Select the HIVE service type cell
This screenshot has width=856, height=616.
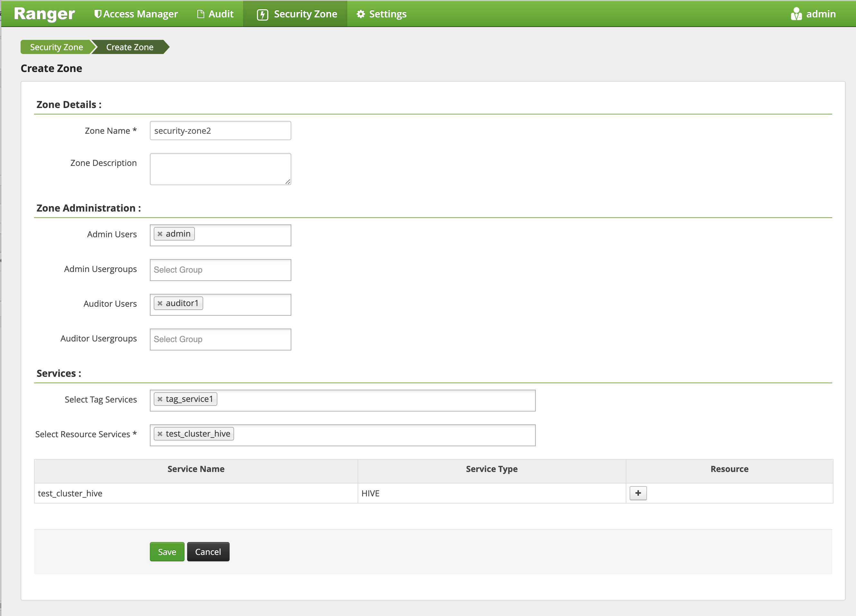492,493
